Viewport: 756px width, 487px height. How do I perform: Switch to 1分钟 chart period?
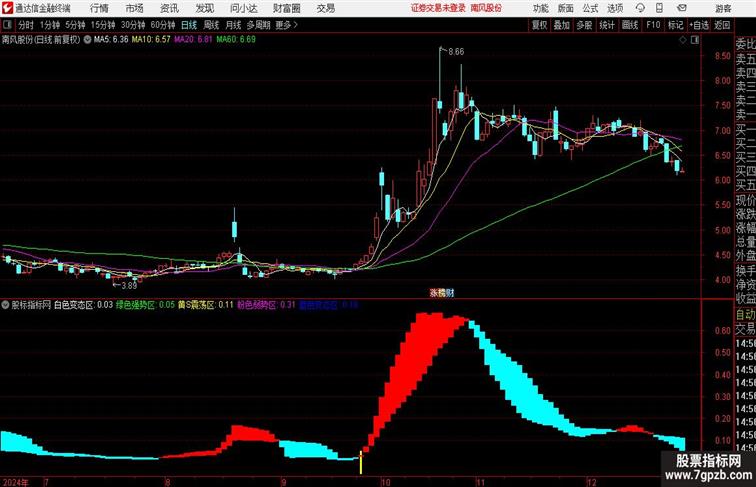pos(49,25)
